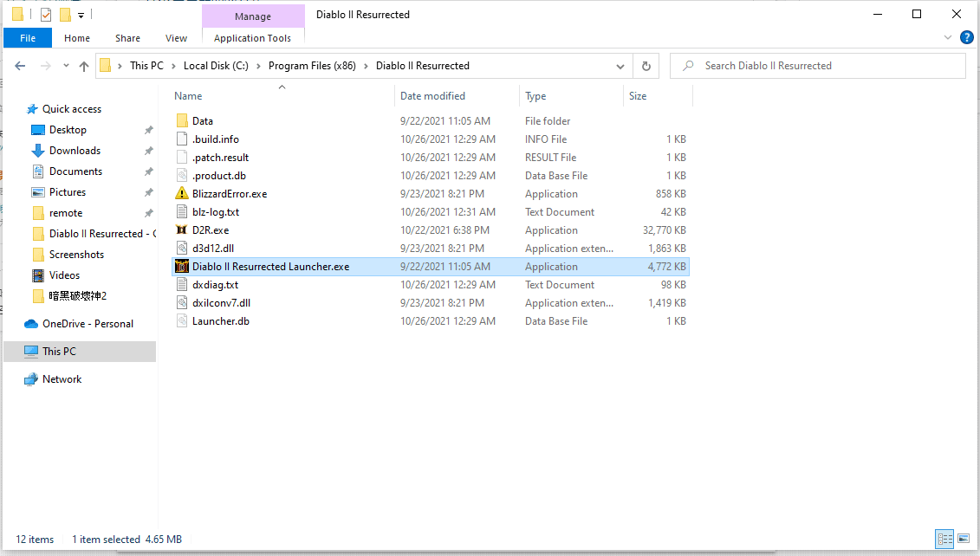Sort files by Type column
The image size is (980, 556).
535,95
